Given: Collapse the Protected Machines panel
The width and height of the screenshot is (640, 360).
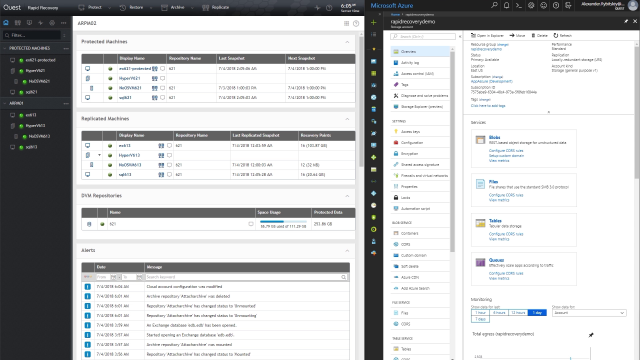Looking at the screenshot, I should pyautogui.click(x=347, y=42).
